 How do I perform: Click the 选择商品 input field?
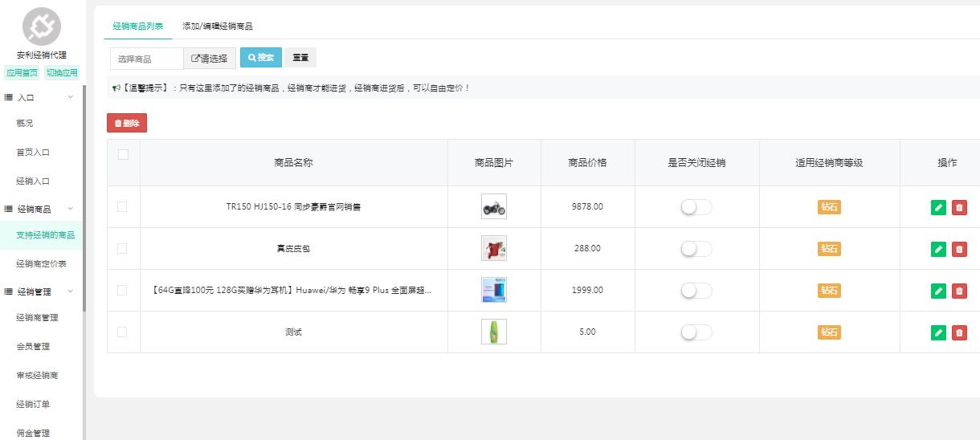pyautogui.click(x=147, y=59)
